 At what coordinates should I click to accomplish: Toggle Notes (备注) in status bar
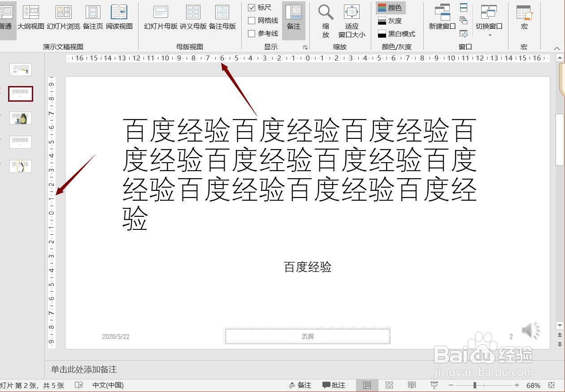point(300,385)
